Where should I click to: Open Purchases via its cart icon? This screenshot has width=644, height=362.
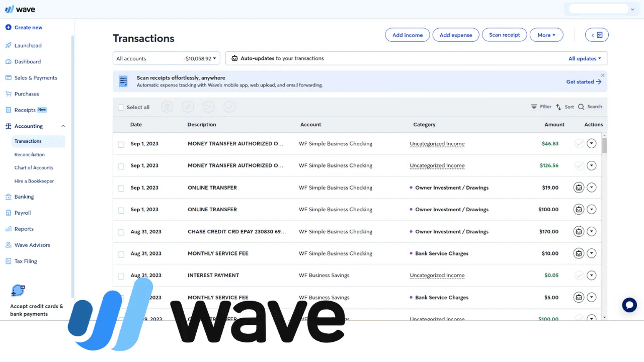tap(8, 94)
